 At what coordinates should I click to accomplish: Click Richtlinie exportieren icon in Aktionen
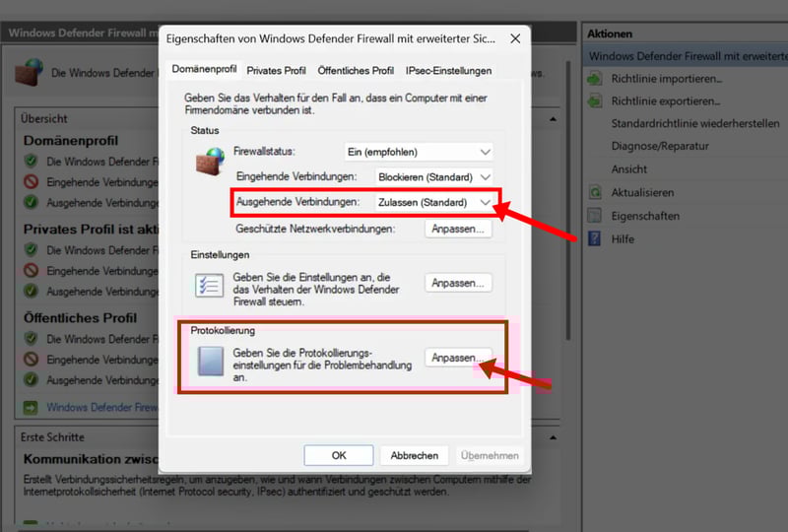point(595,101)
